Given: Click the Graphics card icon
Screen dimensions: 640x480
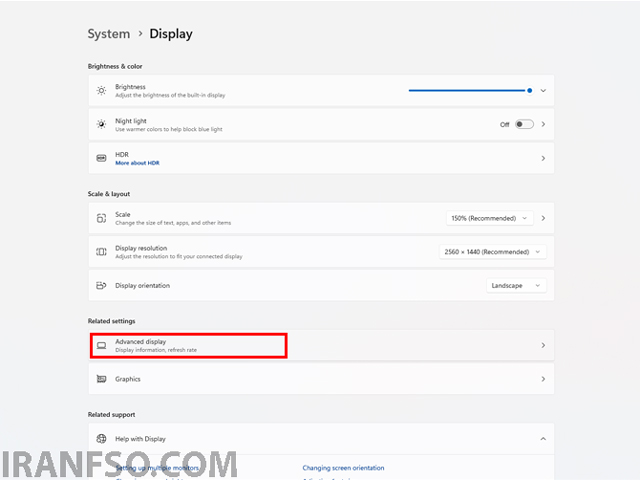Looking at the screenshot, I should (101, 379).
